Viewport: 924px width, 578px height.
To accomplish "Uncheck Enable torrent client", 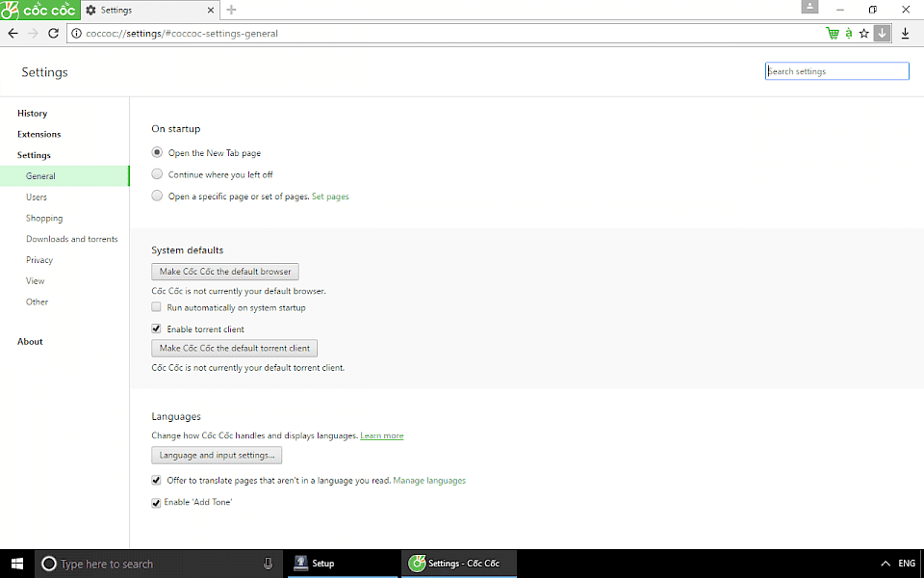I will click(156, 328).
